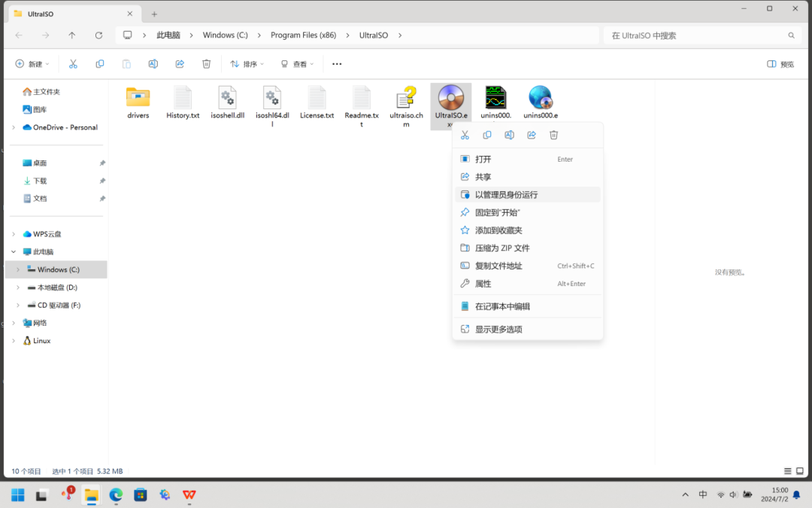Open the 新建 (New) dropdown
The height and width of the screenshot is (508, 812).
(x=32, y=64)
